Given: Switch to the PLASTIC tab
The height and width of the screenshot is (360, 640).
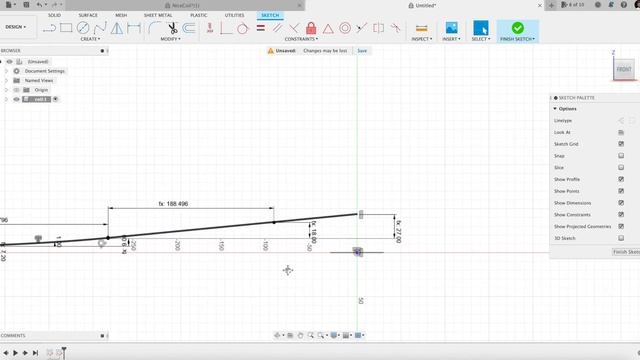Looking at the screenshot, I should coord(199,15).
